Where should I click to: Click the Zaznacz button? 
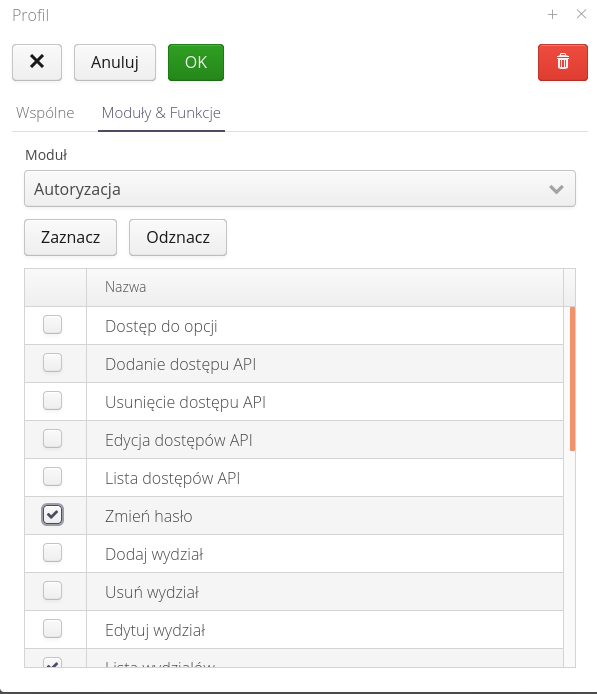click(70, 237)
